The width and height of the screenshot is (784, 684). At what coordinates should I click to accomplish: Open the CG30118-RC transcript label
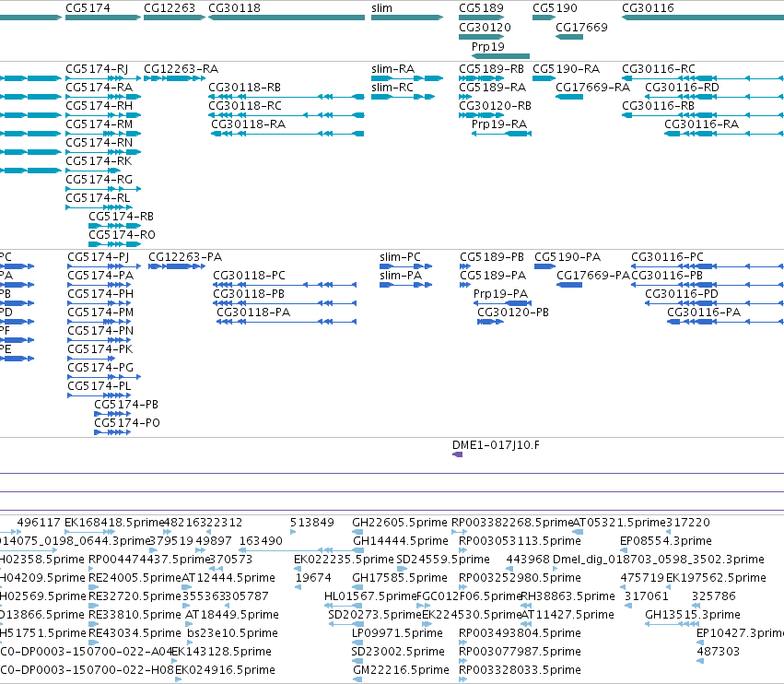(x=245, y=106)
